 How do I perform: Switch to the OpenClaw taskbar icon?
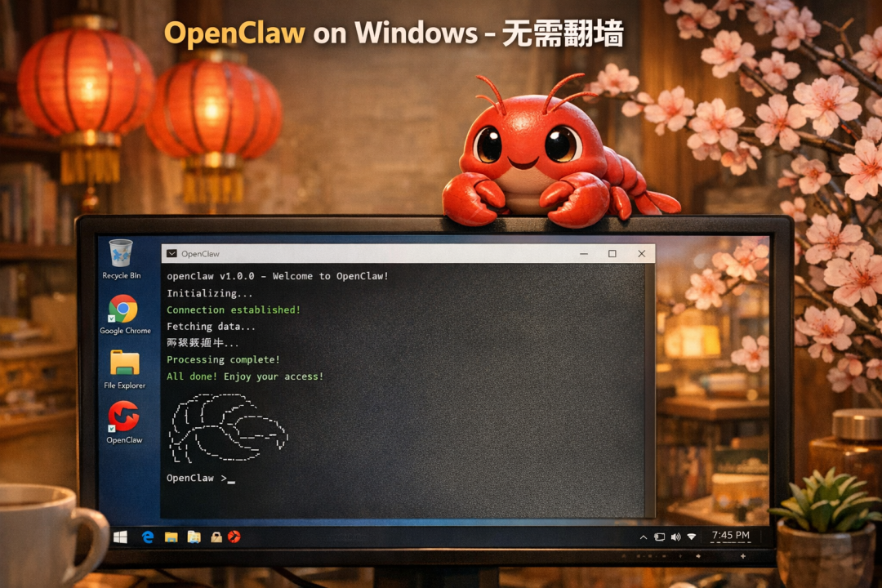pyautogui.click(x=234, y=537)
